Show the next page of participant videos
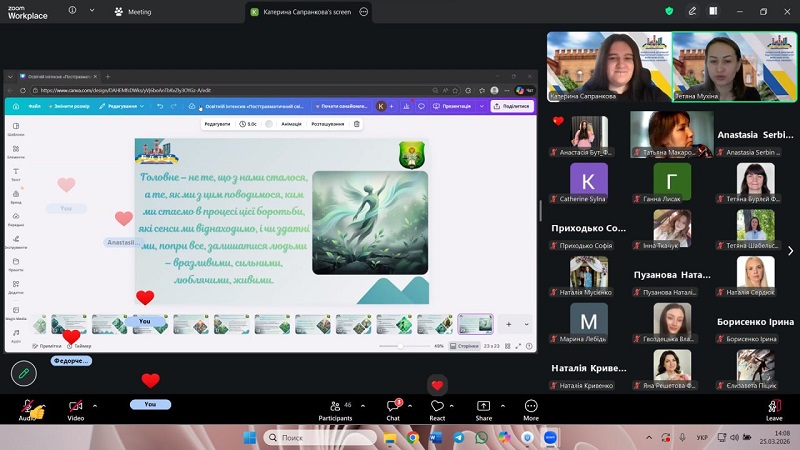The width and height of the screenshot is (800, 450). click(790, 251)
